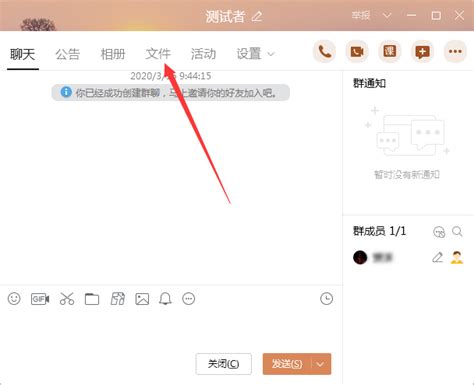Open the 相册 tab

[113, 54]
